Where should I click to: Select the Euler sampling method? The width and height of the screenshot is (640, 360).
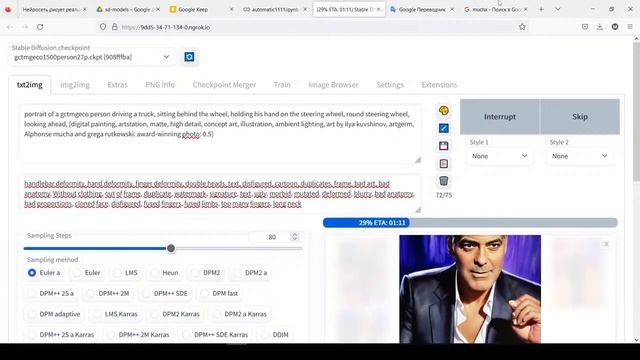click(87, 273)
